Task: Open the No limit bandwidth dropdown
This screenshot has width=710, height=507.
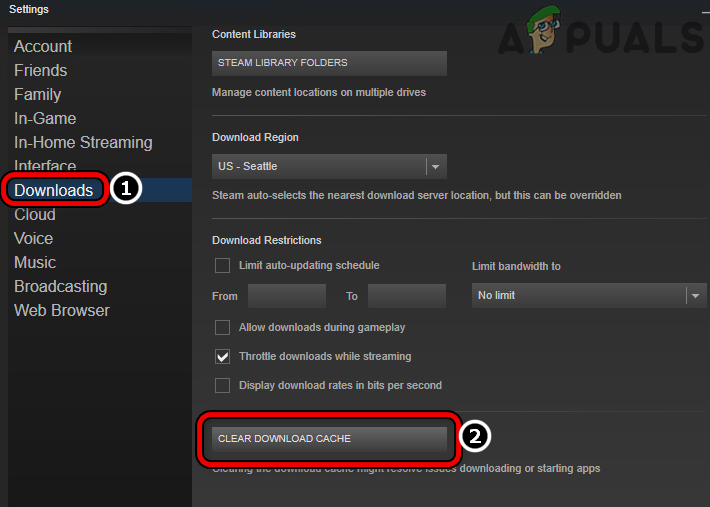Action: click(589, 296)
